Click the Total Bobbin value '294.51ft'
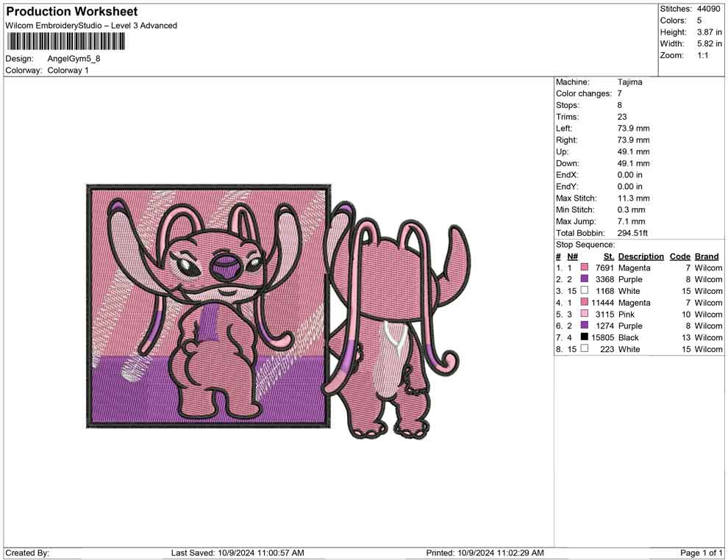The height and width of the screenshot is (560, 728). pyautogui.click(x=632, y=233)
